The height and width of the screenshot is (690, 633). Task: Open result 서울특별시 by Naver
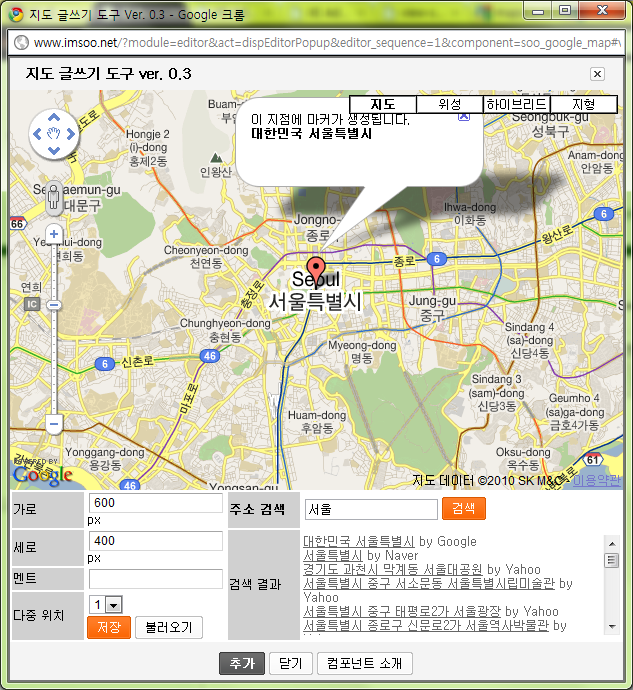tap(333, 555)
